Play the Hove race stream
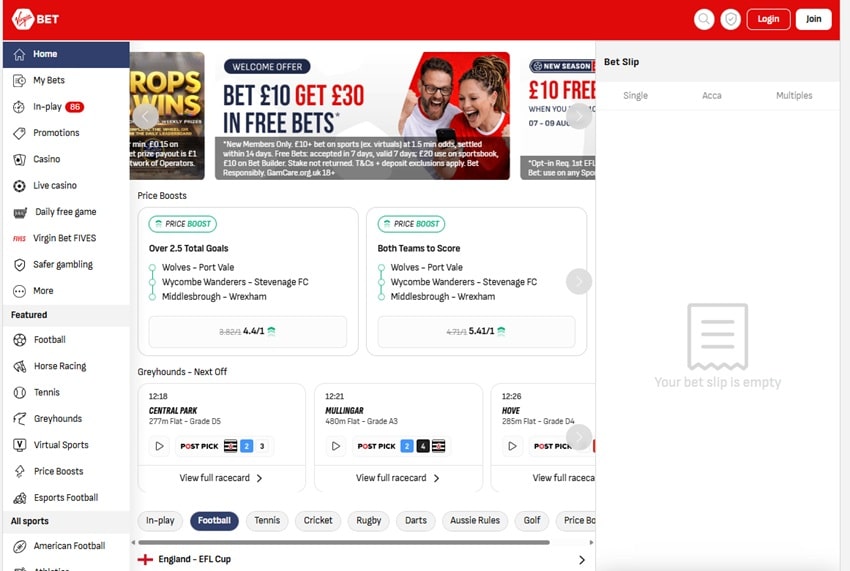 coord(512,446)
